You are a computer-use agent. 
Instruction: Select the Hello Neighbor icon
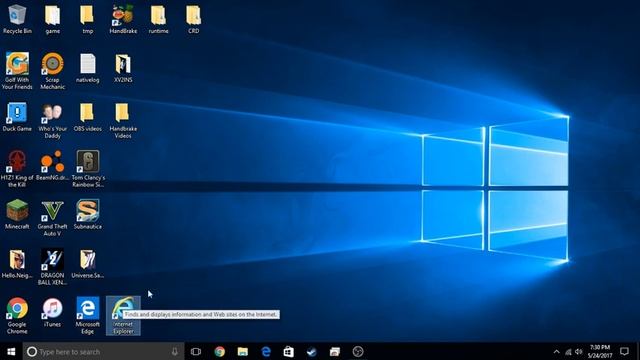17,264
